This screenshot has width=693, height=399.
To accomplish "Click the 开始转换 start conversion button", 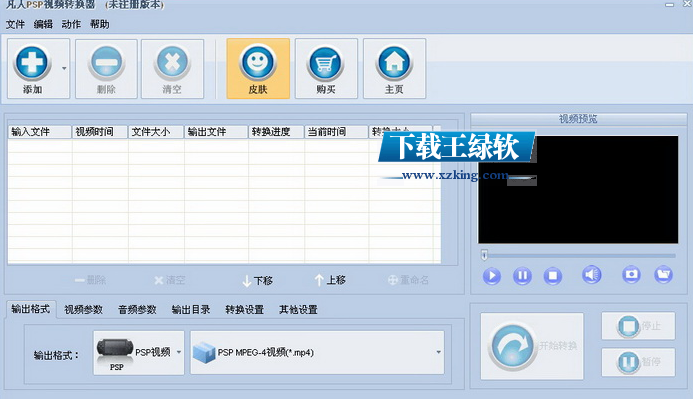I will (532, 346).
